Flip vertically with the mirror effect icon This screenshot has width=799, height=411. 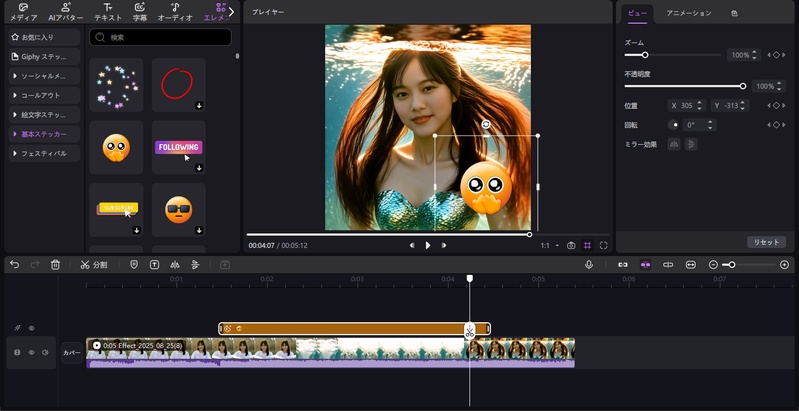point(691,145)
